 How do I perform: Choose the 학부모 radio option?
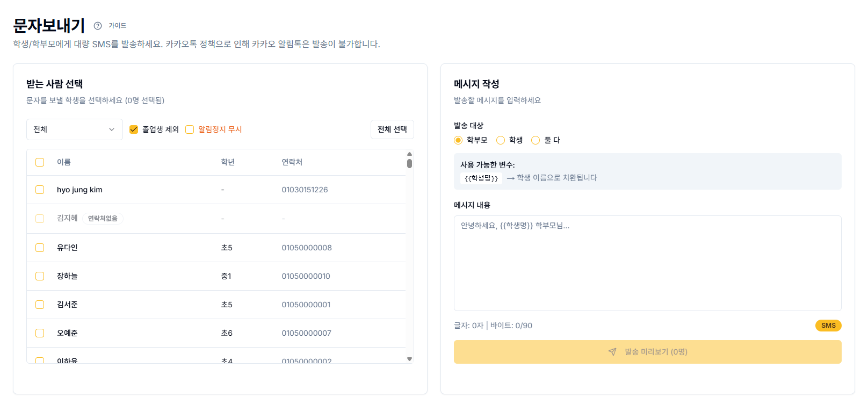pyautogui.click(x=458, y=140)
